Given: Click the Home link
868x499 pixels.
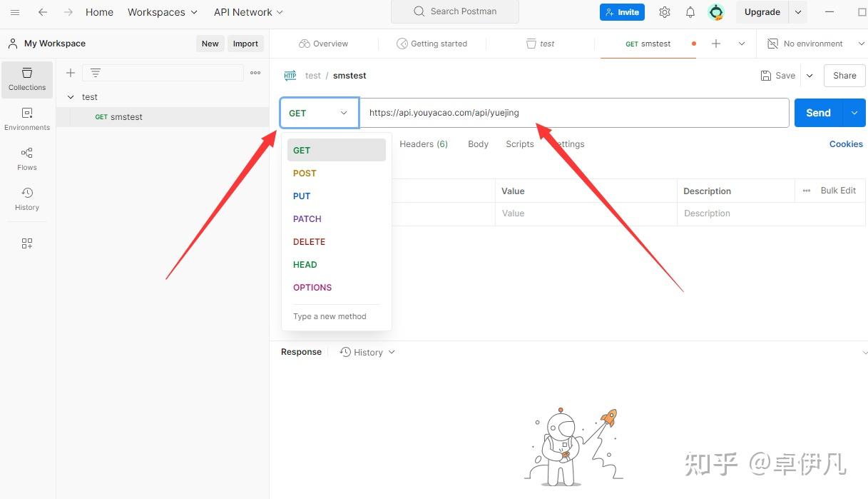Looking at the screenshot, I should [99, 12].
